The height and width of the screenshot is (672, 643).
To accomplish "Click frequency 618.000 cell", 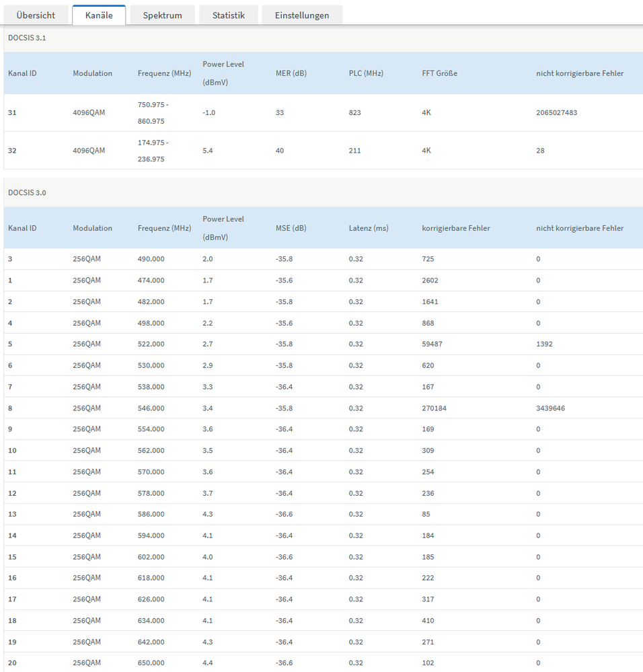I will click(x=151, y=578).
